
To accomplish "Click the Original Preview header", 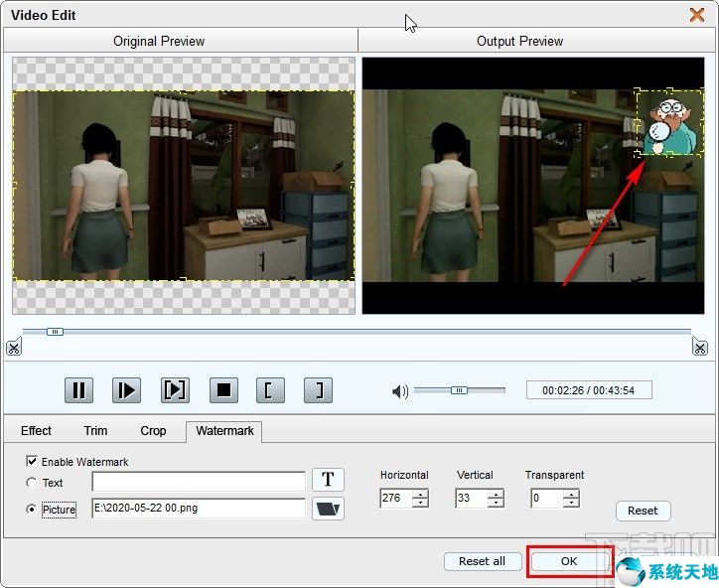I will pyautogui.click(x=159, y=42).
